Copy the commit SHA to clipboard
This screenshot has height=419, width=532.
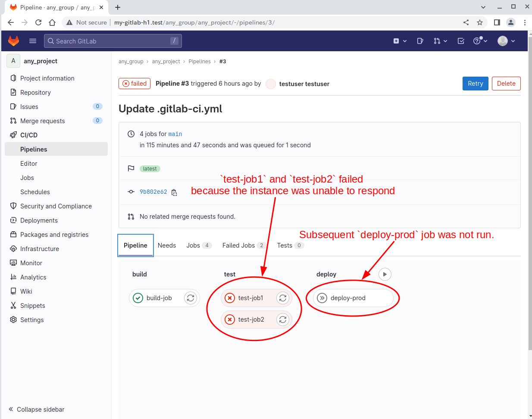pos(174,192)
